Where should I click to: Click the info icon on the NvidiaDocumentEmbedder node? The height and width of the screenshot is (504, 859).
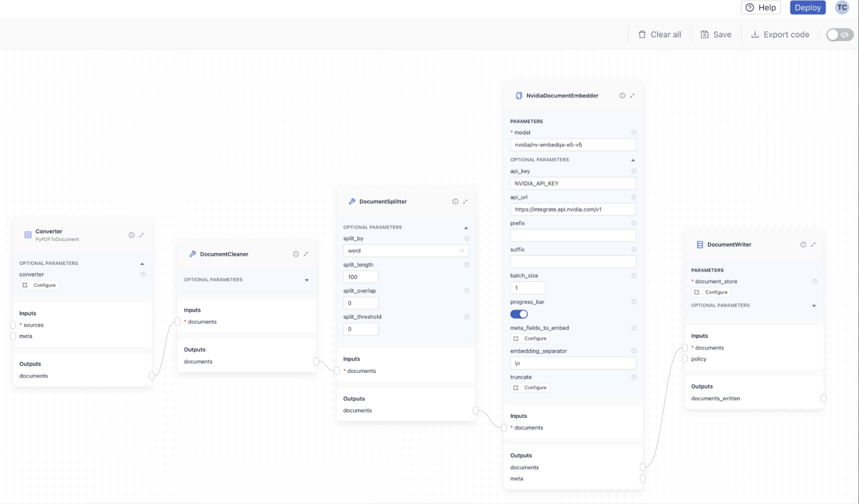[x=622, y=96]
